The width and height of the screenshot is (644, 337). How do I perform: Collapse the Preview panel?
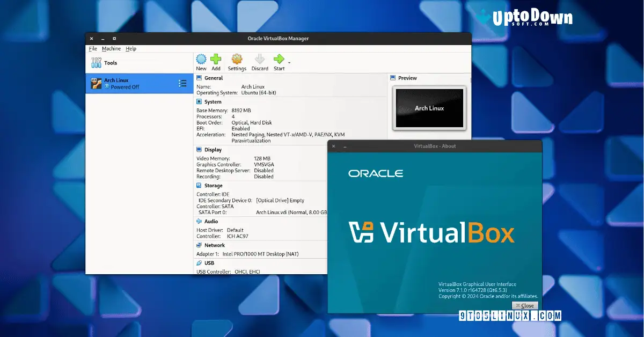394,78
